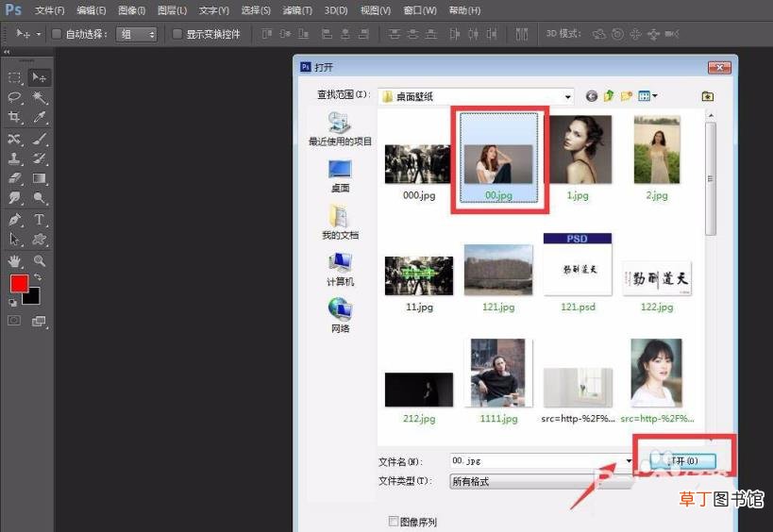Select the Healing Brush tool
Screen dimensions: 773x532
click(15, 139)
